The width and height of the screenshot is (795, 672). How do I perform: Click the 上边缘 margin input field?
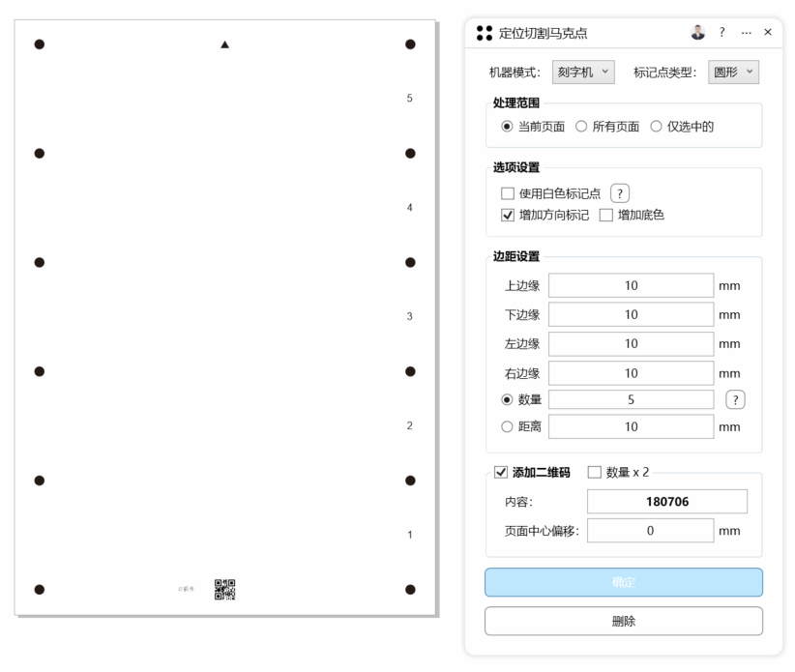tap(631, 286)
